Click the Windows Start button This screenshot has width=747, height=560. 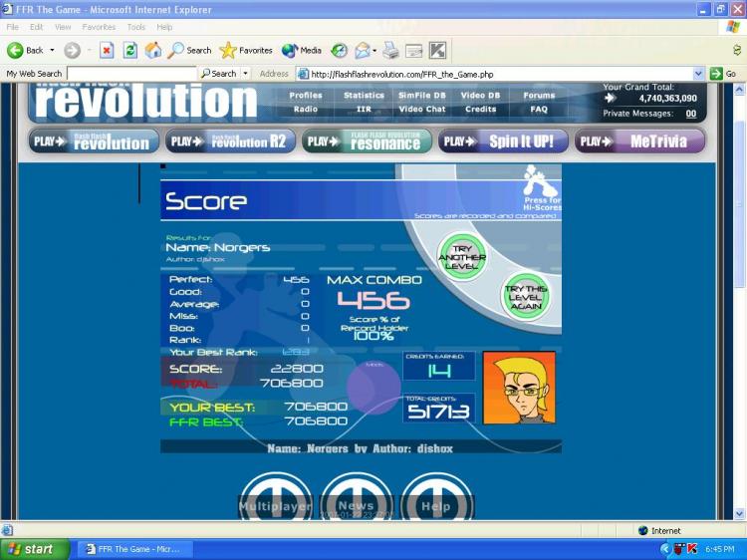34,549
